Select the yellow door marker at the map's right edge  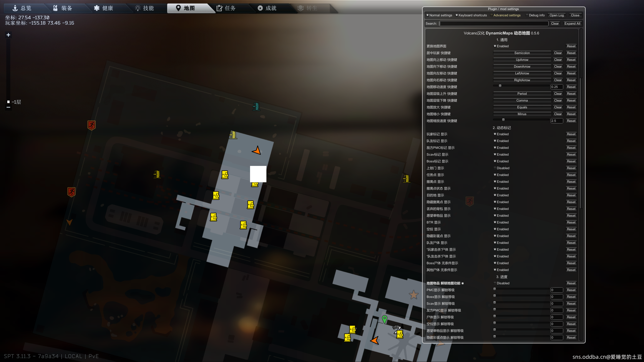click(x=407, y=179)
